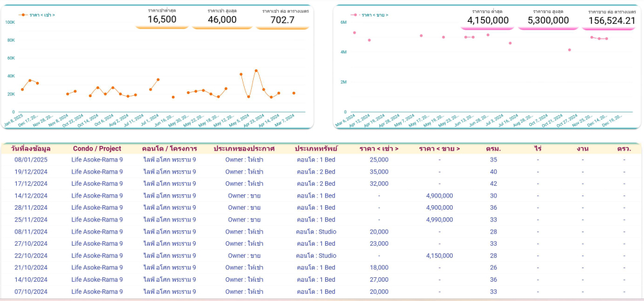Click the ราคา < ขาย > table column header
644x301 pixels.
tap(439, 149)
